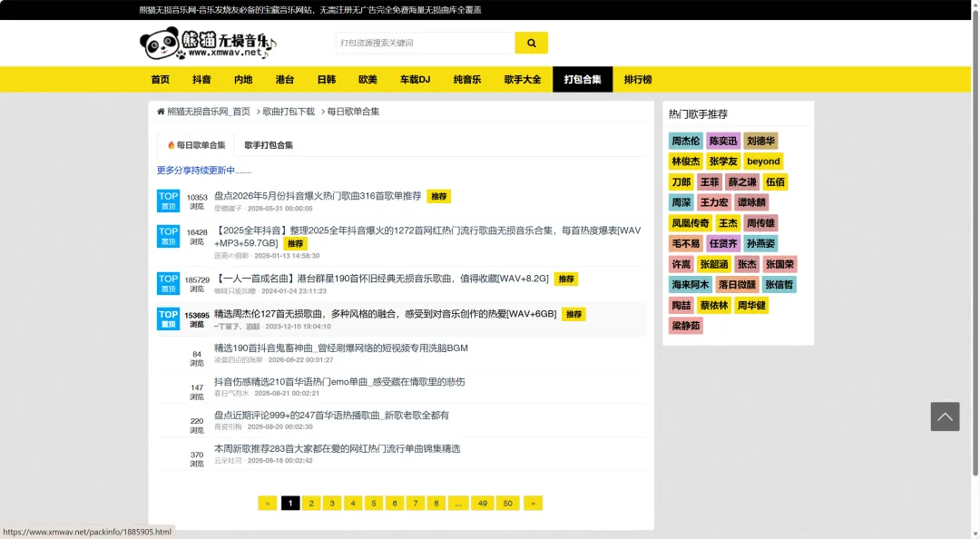Open the 排行榜 nav item
The image size is (980, 539).
click(x=638, y=80)
